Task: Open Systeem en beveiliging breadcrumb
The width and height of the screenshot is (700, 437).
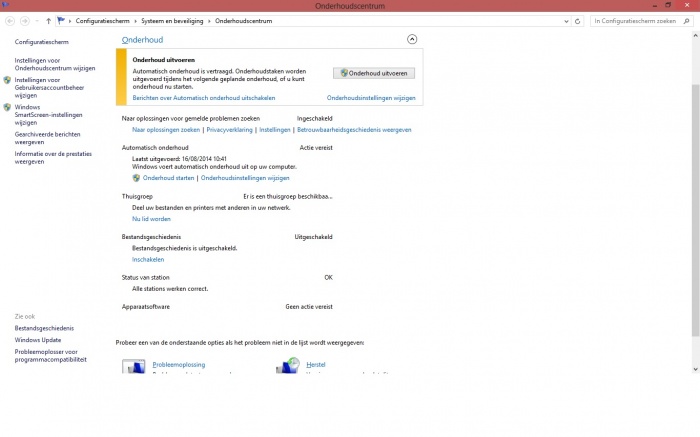Action: [172, 21]
